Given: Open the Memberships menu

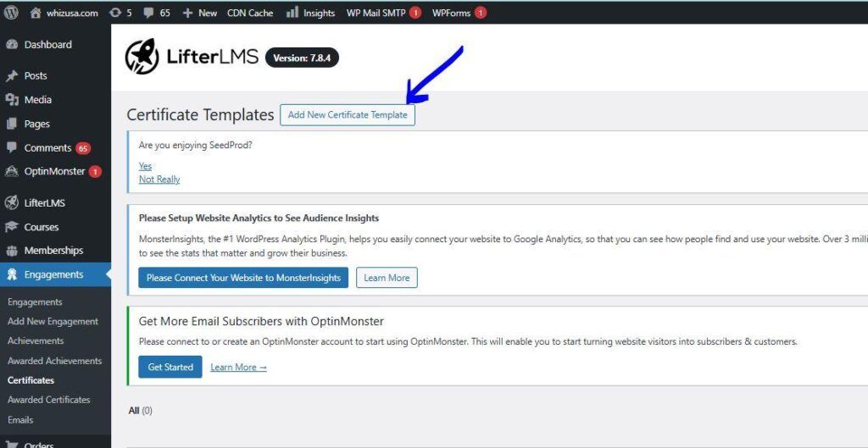Looking at the screenshot, I should point(55,251).
